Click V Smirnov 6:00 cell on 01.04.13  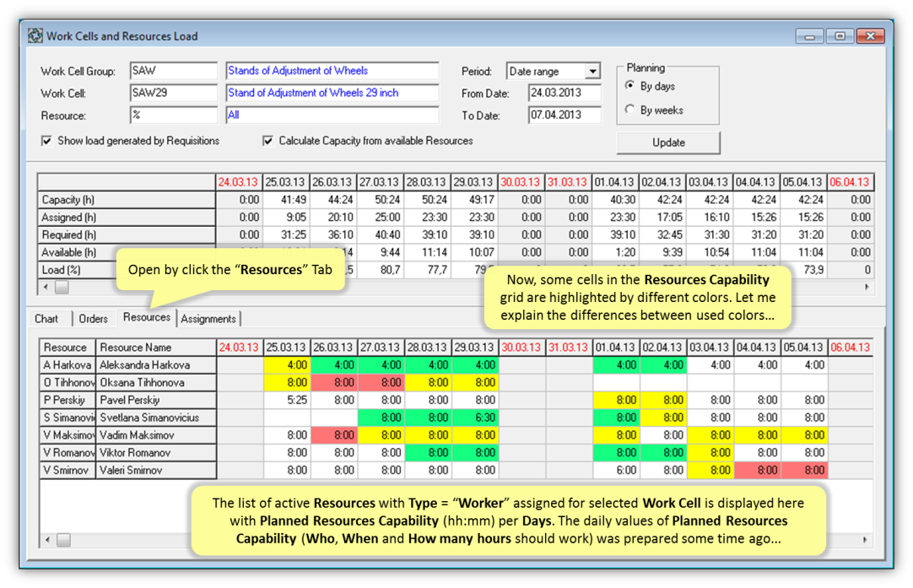616,470
